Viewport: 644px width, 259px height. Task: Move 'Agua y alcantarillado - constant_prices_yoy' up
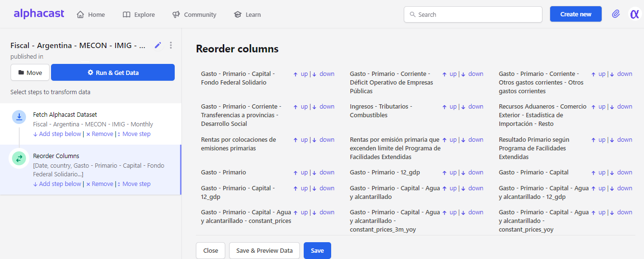[598, 212]
